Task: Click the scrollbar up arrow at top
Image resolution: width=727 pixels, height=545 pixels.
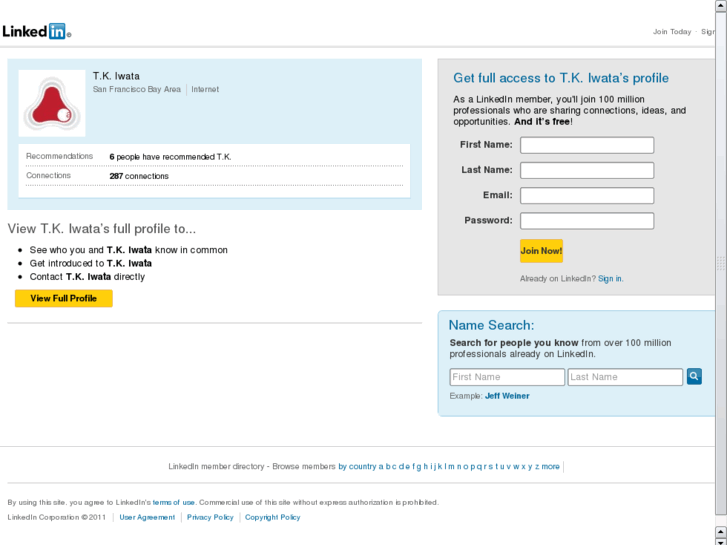Action: coord(721,6)
